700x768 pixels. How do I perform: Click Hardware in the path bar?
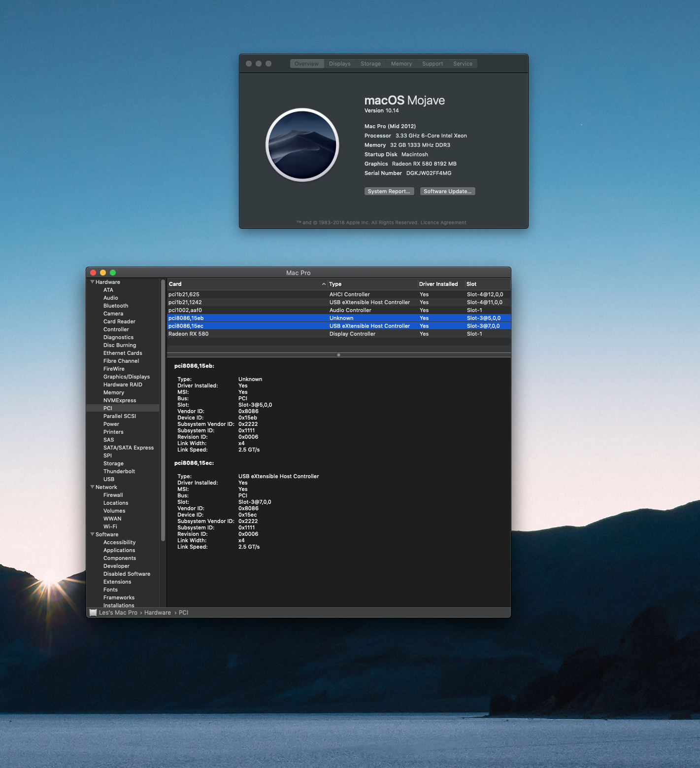[x=158, y=613]
